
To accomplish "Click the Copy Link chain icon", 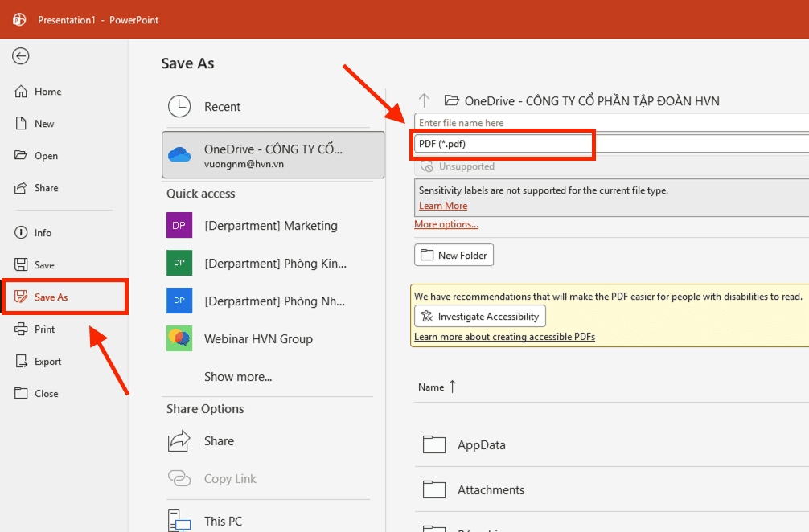I will [x=179, y=478].
